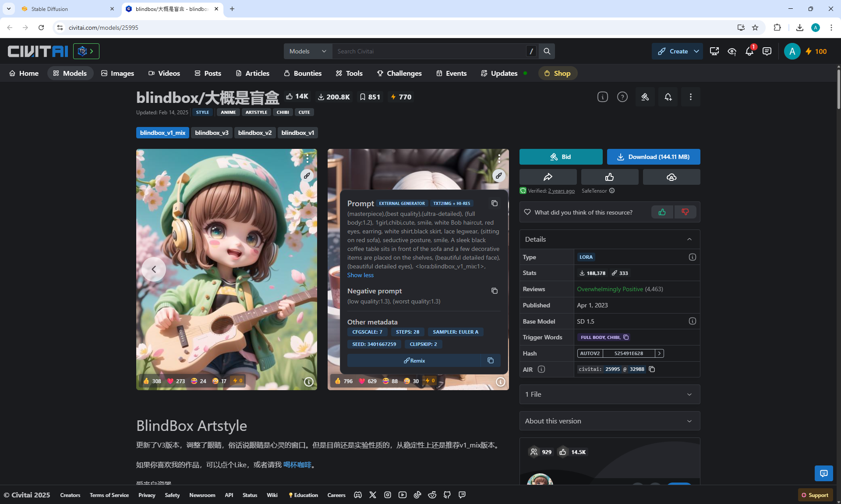Copy the negative prompt text
841x504 pixels.
coord(494,291)
